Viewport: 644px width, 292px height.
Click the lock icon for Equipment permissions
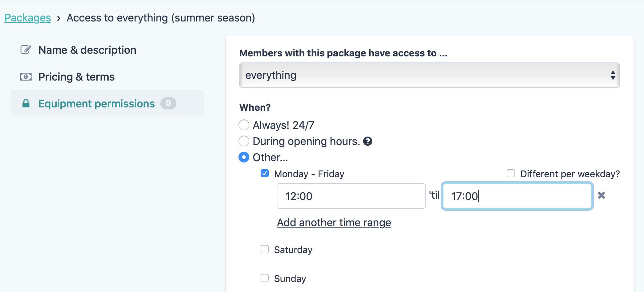click(x=26, y=103)
